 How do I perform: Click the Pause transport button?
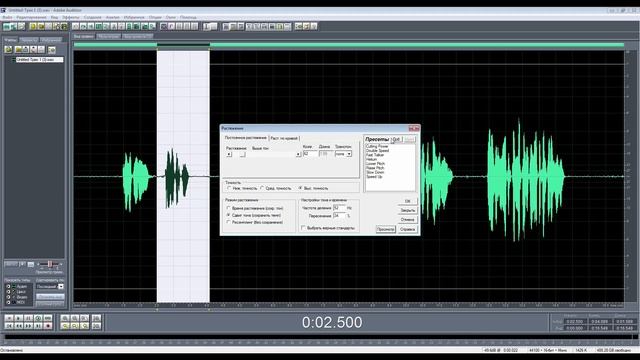pos(28,318)
